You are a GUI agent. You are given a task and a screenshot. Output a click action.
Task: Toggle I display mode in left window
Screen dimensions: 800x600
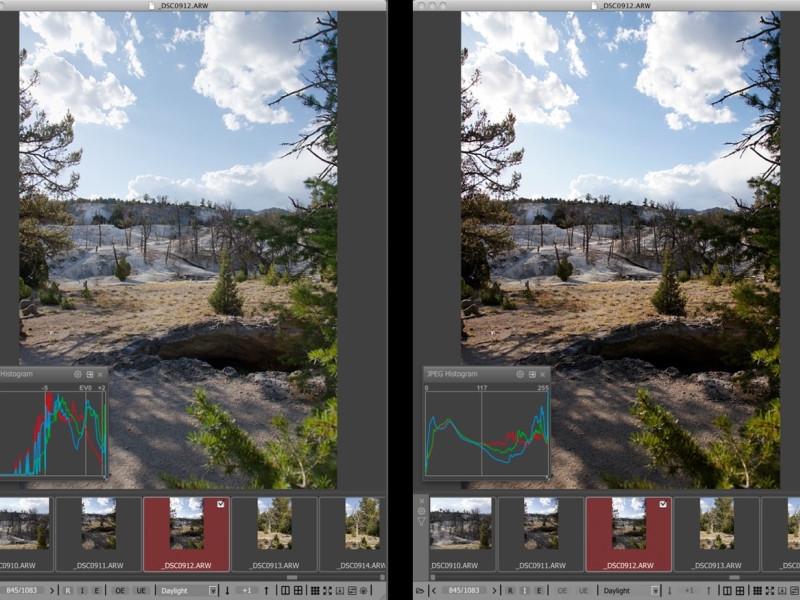[82, 590]
